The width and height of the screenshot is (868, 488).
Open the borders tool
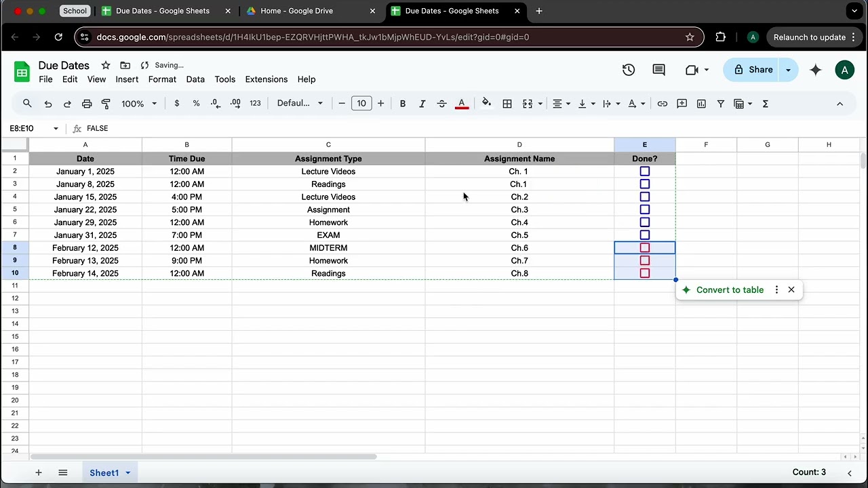pos(507,104)
